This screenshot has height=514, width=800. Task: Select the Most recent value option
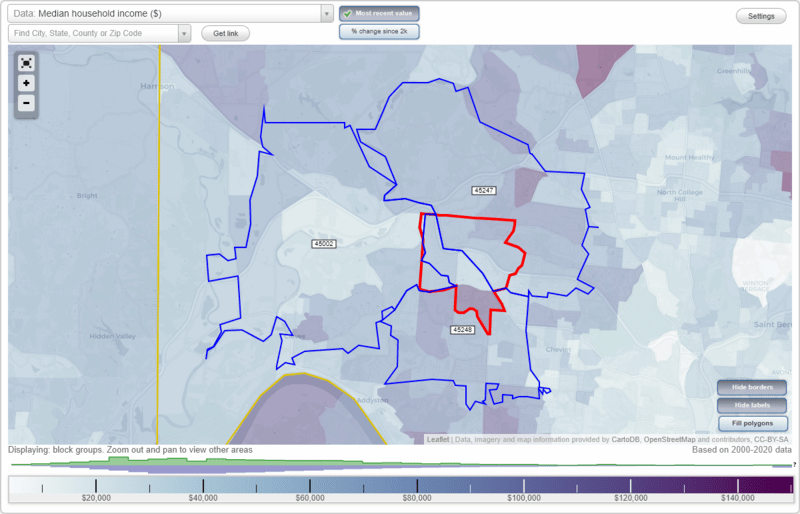pos(379,14)
